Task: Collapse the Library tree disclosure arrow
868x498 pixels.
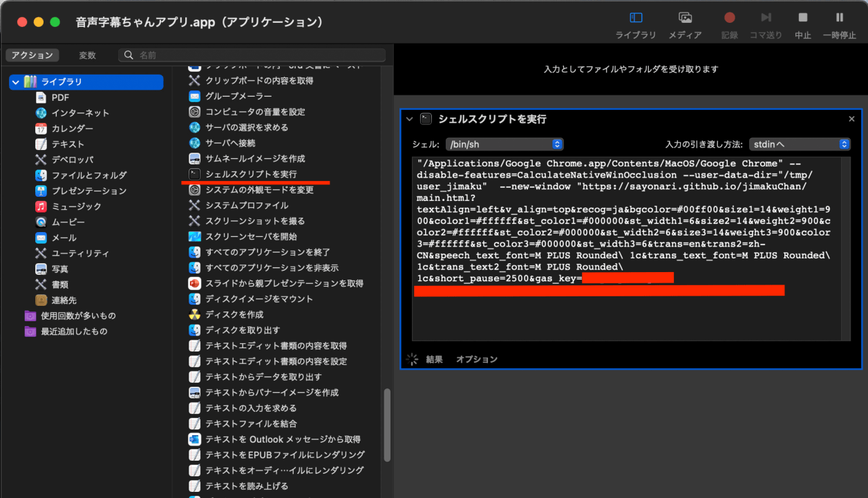Action: (x=15, y=82)
